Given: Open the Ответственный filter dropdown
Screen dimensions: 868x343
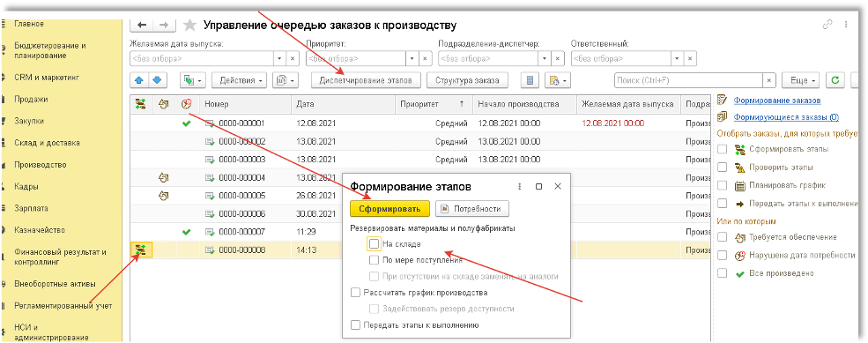Looking at the screenshot, I should click(x=677, y=58).
